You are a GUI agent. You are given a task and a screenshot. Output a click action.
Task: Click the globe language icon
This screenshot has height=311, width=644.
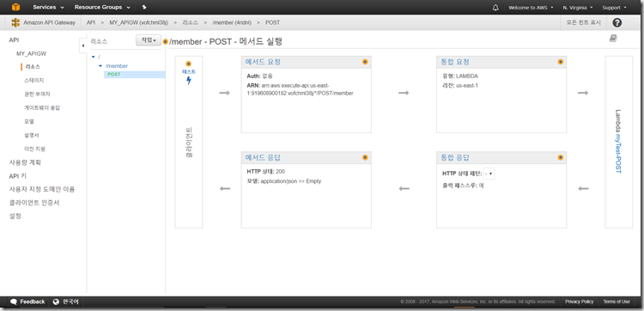57,302
